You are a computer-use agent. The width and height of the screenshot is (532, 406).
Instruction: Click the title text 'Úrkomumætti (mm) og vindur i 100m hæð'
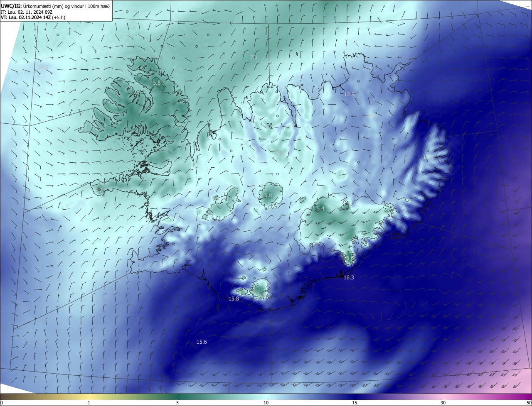click(x=67, y=6)
